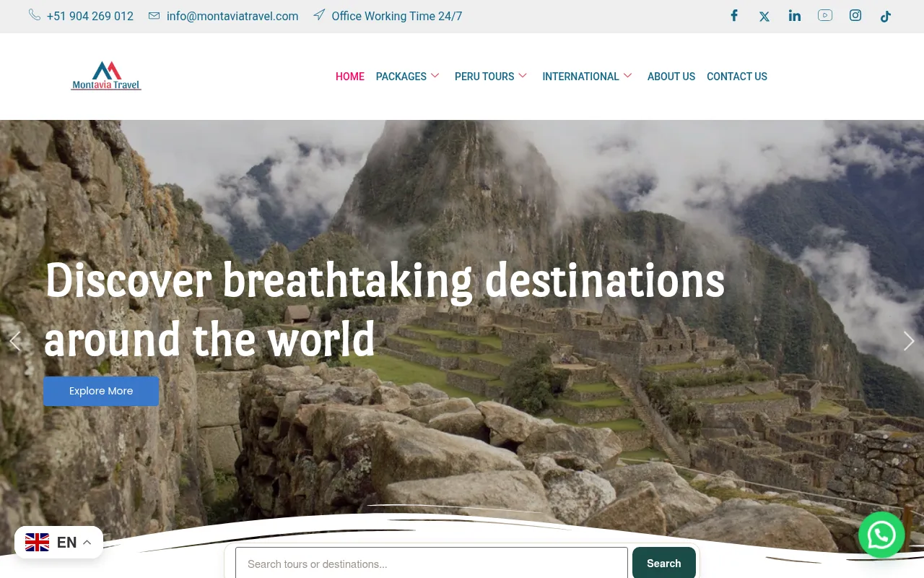Click the 'Office Working Time 24/7' text
Image resolution: width=924 pixels, height=578 pixels.
397,16
